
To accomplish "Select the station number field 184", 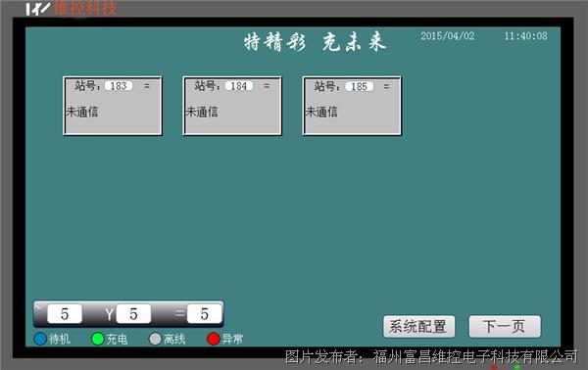I will 238,86.
